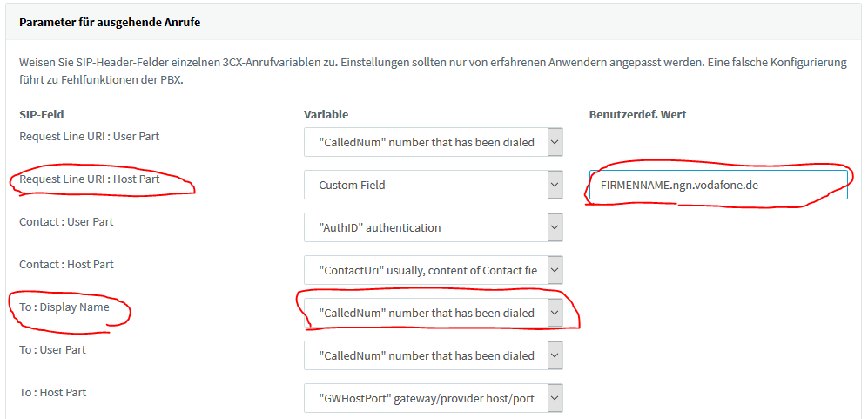Click the chevron arrow on ContactUri dropdown

[x=555, y=270]
